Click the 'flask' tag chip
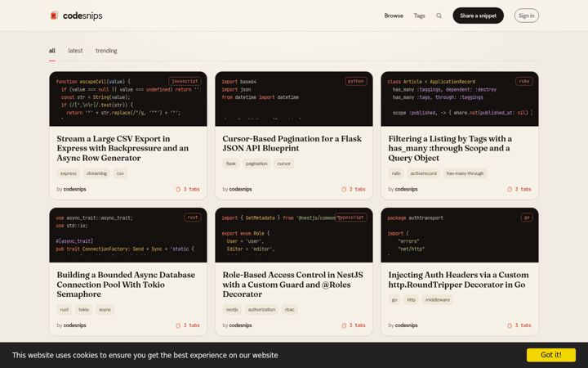 pos(231,164)
